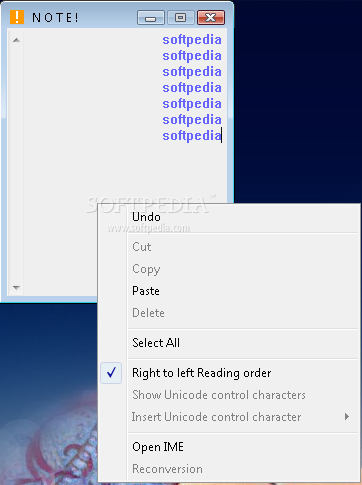Screen dimensions: 362x485
Task: Click Reconversion in the context menu
Action: tap(229, 469)
